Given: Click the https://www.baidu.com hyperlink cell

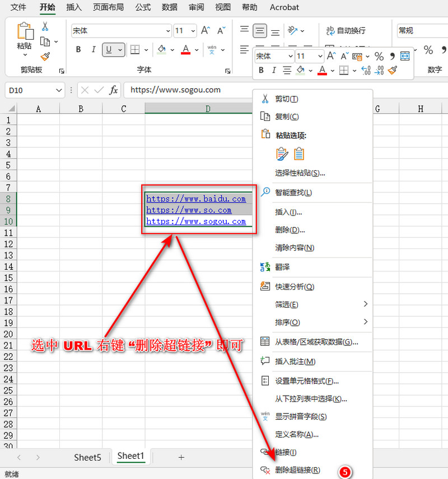Looking at the screenshot, I should 196,199.
